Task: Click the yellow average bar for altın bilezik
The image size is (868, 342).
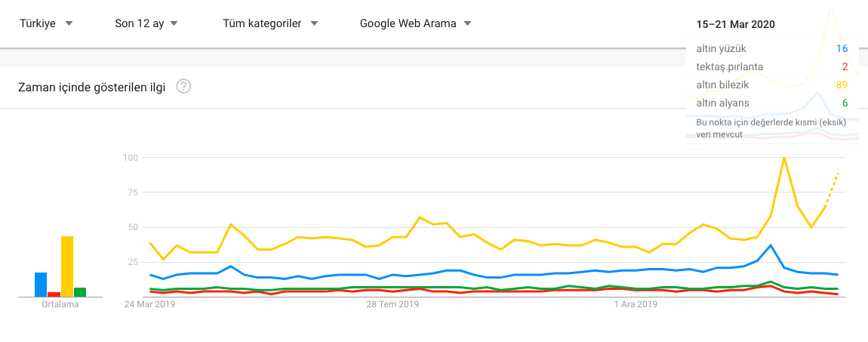Action: 67,267
